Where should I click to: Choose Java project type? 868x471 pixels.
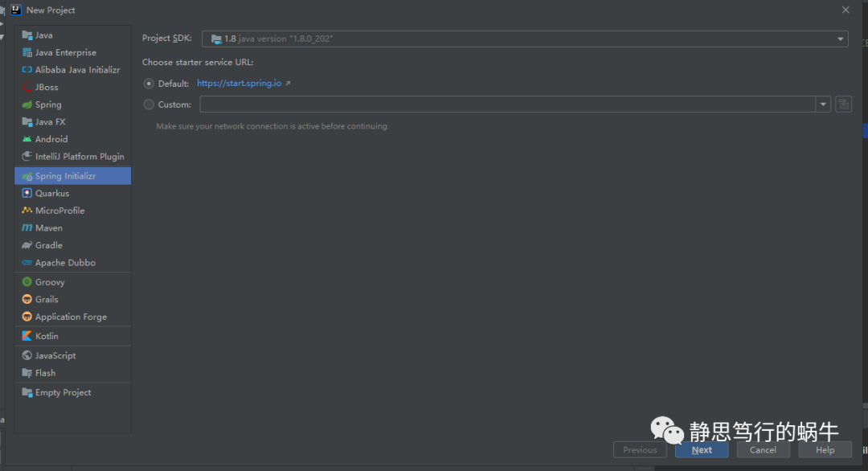[72, 35]
